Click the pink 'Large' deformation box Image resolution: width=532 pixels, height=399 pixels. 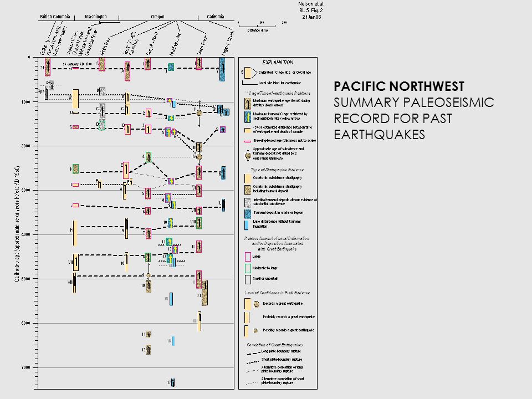click(248, 257)
